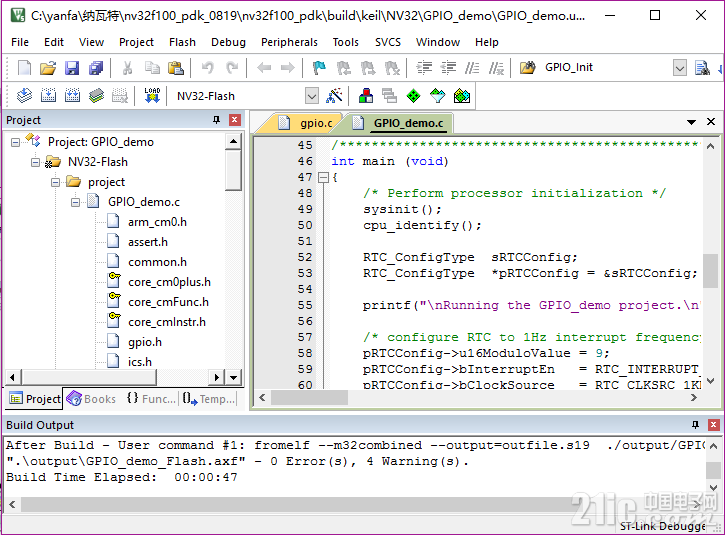The image size is (725, 535).
Task: Open the Flash menu
Action: click(x=182, y=42)
